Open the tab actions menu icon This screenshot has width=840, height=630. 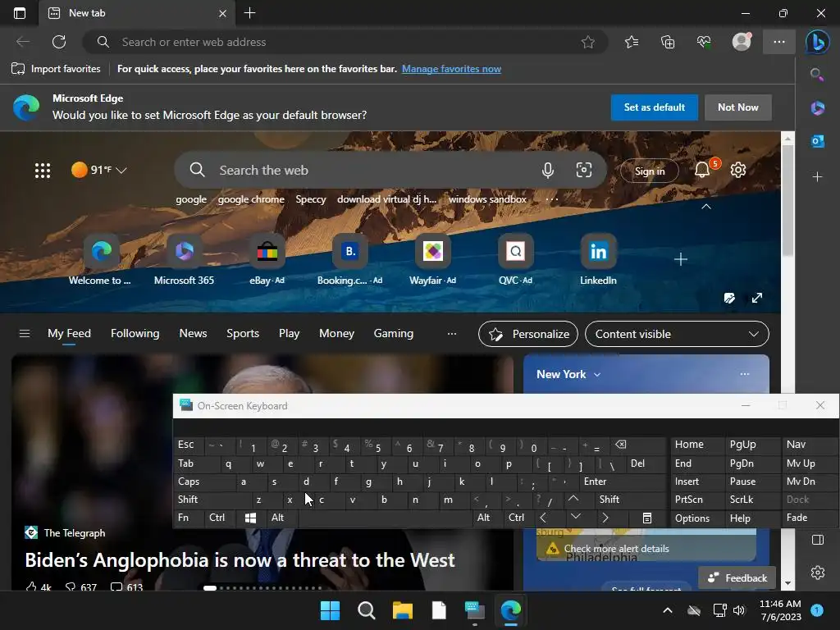pos(20,13)
